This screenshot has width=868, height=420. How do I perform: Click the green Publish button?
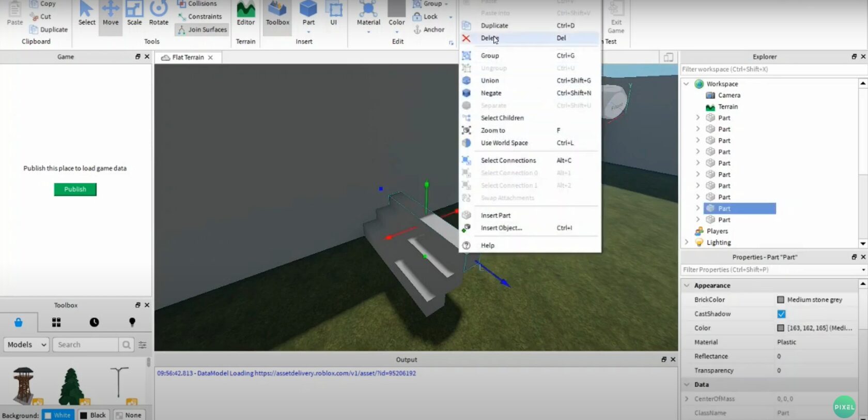coord(75,189)
